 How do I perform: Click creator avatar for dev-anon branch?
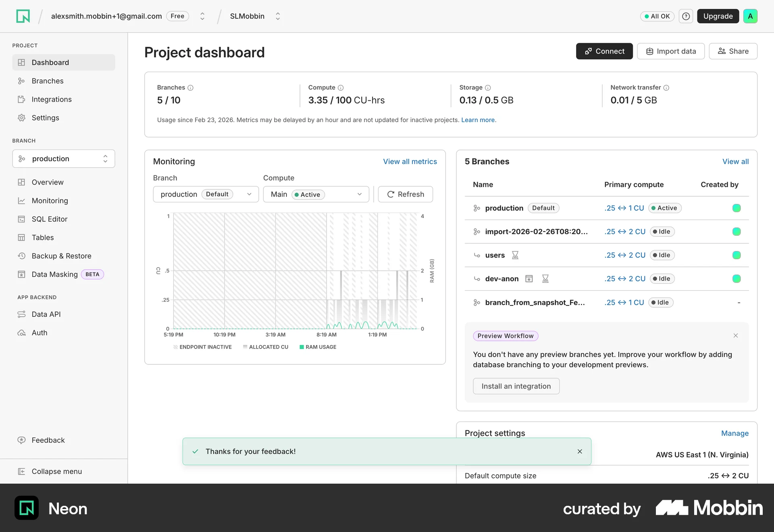tap(737, 278)
